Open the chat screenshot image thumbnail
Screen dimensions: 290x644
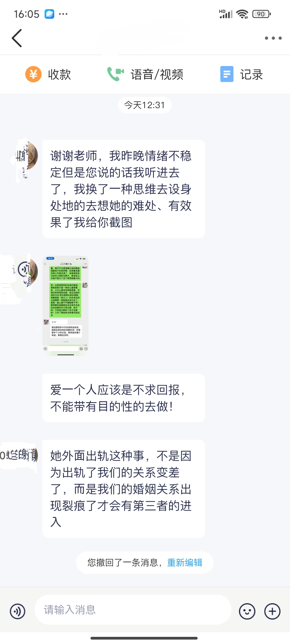pyautogui.click(x=66, y=306)
